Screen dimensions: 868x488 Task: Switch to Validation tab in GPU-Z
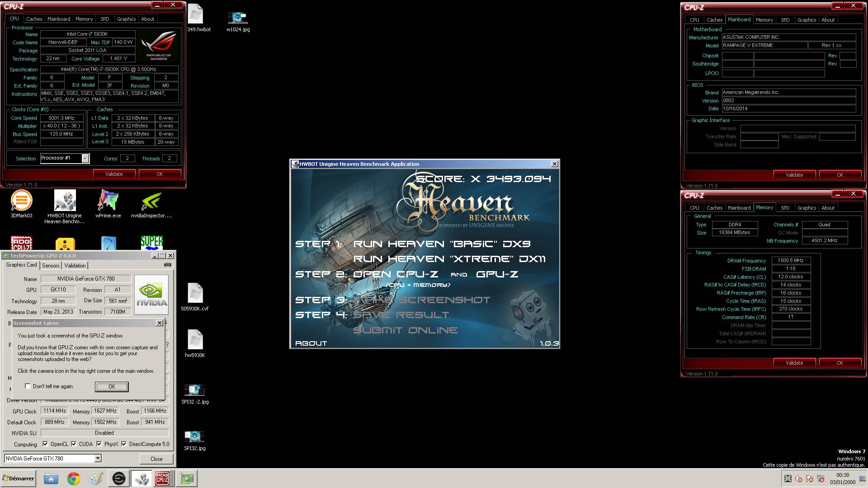[x=75, y=265]
